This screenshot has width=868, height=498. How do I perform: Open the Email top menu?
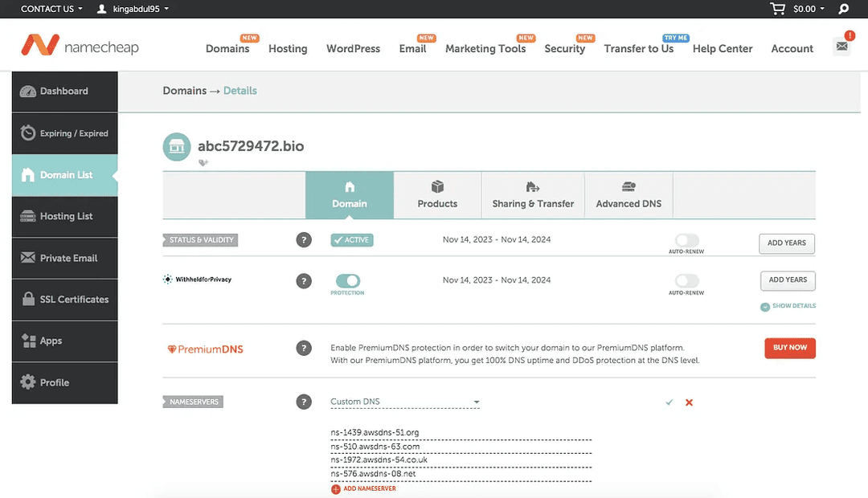[x=412, y=49]
